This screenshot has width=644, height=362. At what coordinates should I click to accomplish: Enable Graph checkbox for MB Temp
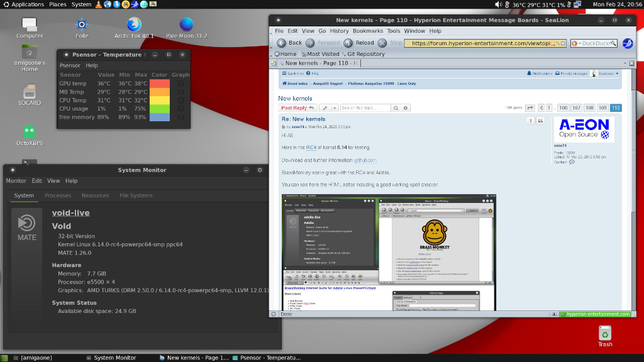click(180, 92)
